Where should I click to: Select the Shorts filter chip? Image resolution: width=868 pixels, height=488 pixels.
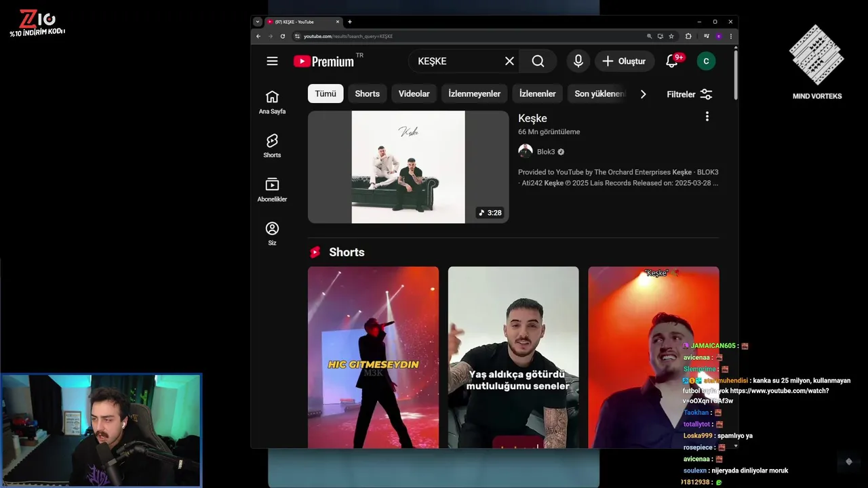pos(367,94)
